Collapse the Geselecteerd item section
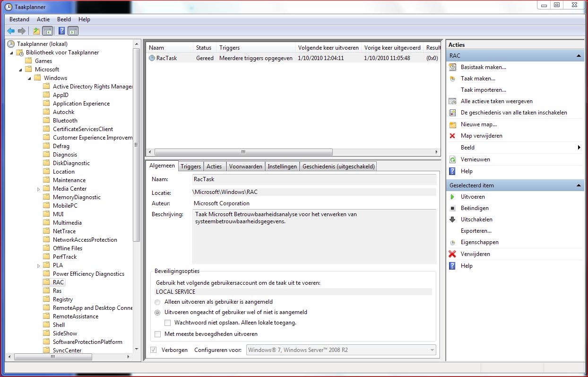This screenshot has width=588, height=377. [579, 185]
